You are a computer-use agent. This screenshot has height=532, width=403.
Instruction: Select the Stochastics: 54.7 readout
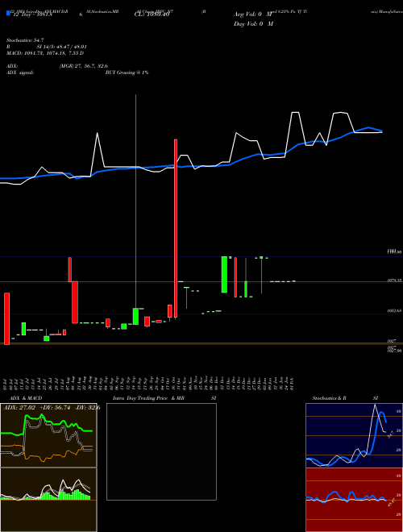click(23, 40)
